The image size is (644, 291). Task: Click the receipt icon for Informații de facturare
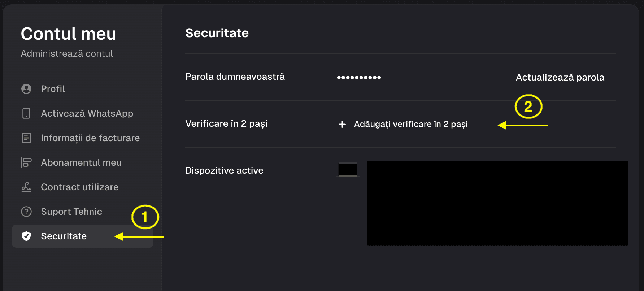26,138
